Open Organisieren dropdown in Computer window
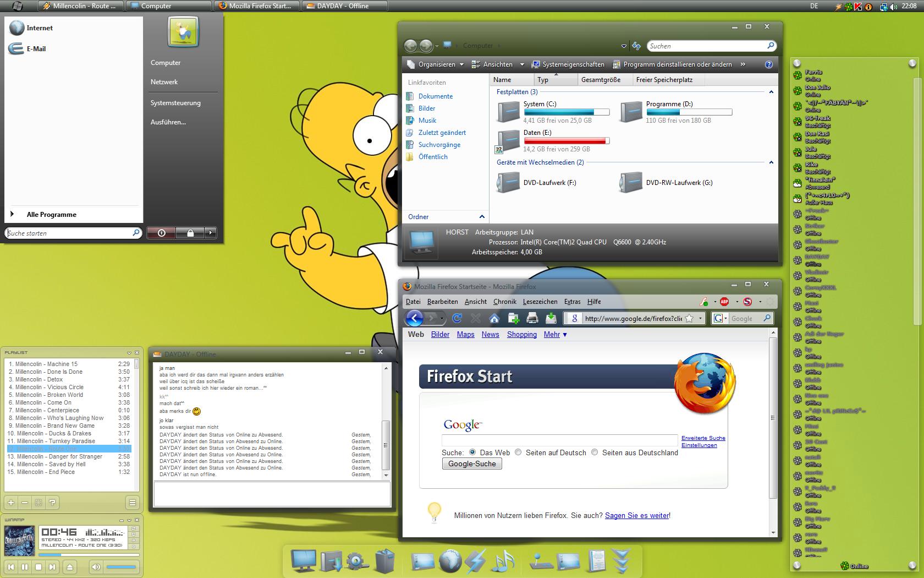This screenshot has height=578, width=924. coord(436,64)
